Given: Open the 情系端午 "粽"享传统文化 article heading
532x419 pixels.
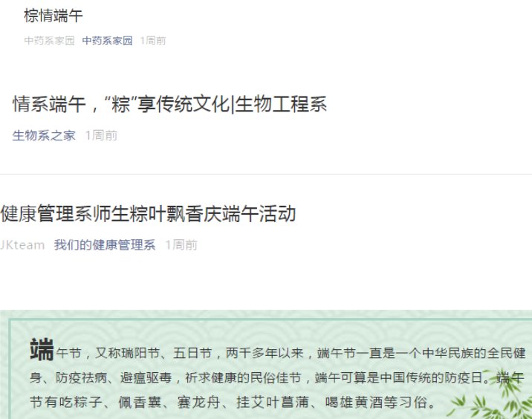Looking at the screenshot, I should pyautogui.click(x=169, y=104).
